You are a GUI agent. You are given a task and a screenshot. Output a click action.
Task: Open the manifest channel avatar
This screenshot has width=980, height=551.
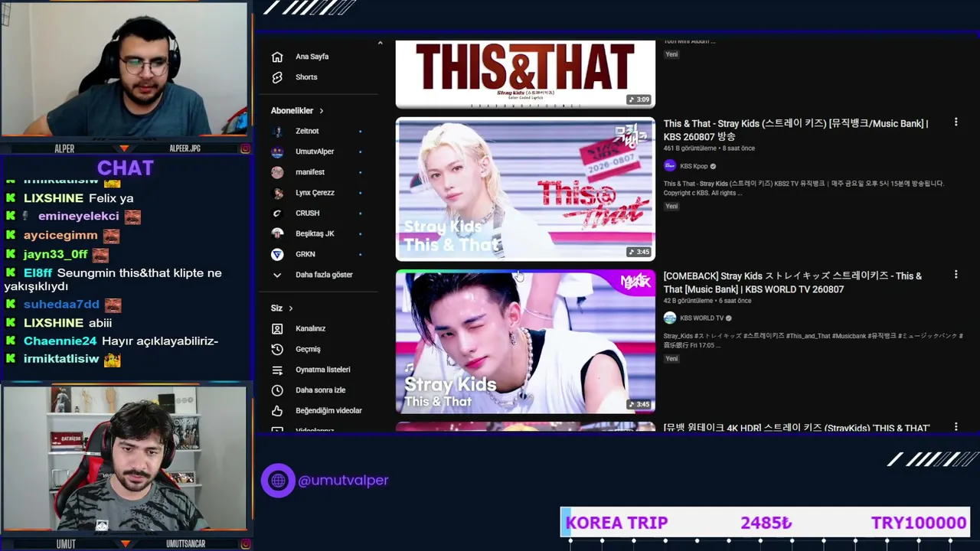(277, 172)
